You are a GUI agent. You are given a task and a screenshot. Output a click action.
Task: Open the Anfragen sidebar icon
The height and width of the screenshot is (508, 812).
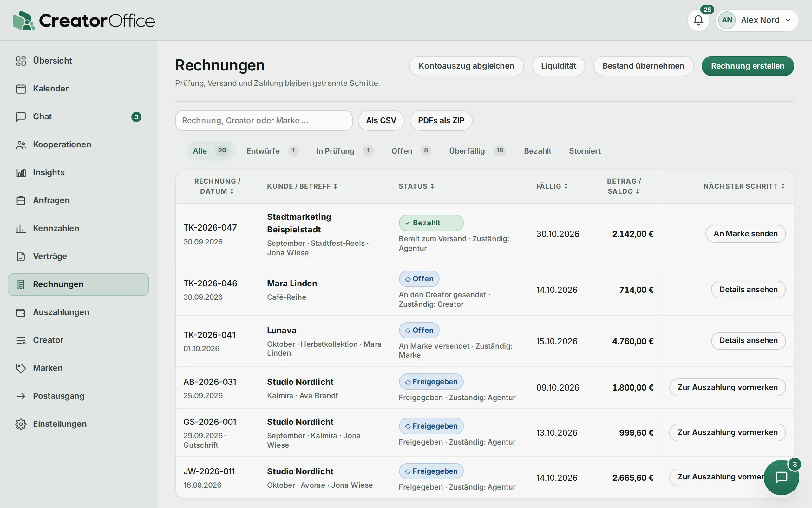(21, 200)
